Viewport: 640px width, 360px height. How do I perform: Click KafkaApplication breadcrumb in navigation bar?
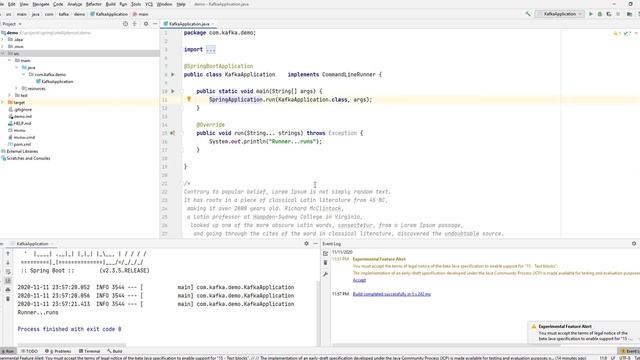tap(109, 14)
